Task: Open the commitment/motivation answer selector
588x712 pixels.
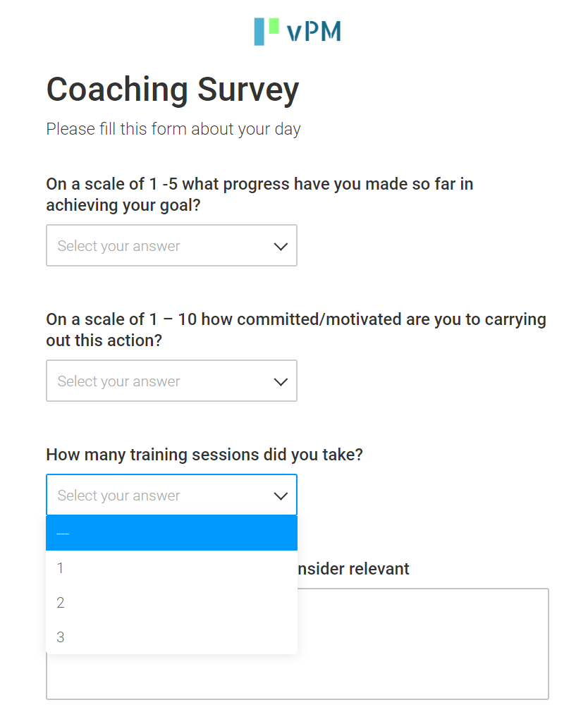Action: pyautogui.click(x=171, y=381)
